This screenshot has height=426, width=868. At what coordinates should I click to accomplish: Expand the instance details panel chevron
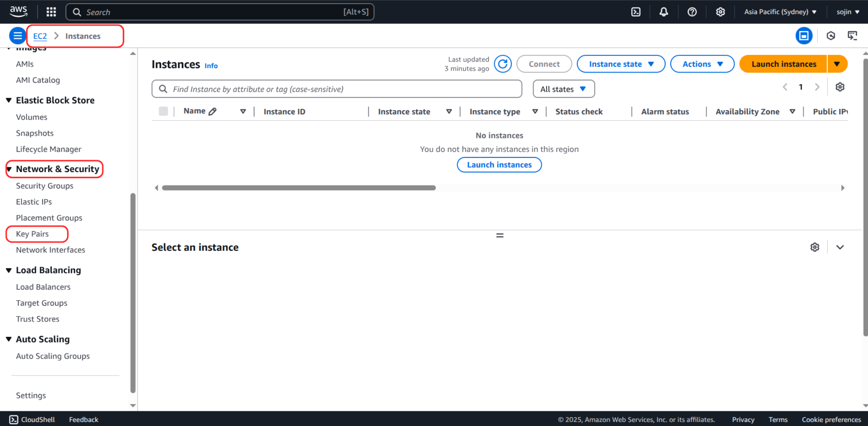(840, 247)
